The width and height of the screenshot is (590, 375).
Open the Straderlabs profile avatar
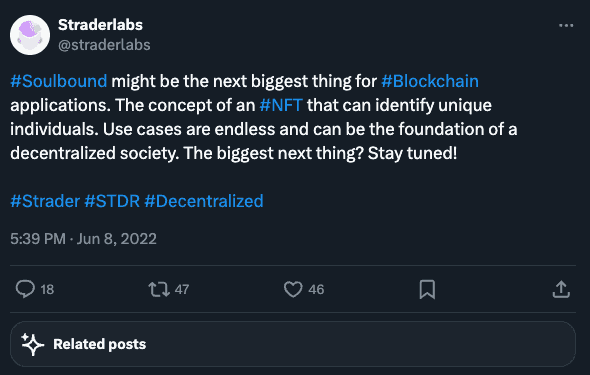tap(30, 35)
